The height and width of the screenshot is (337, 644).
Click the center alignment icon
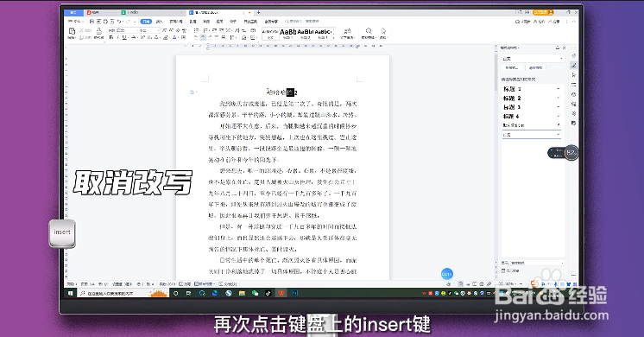point(203,37)
